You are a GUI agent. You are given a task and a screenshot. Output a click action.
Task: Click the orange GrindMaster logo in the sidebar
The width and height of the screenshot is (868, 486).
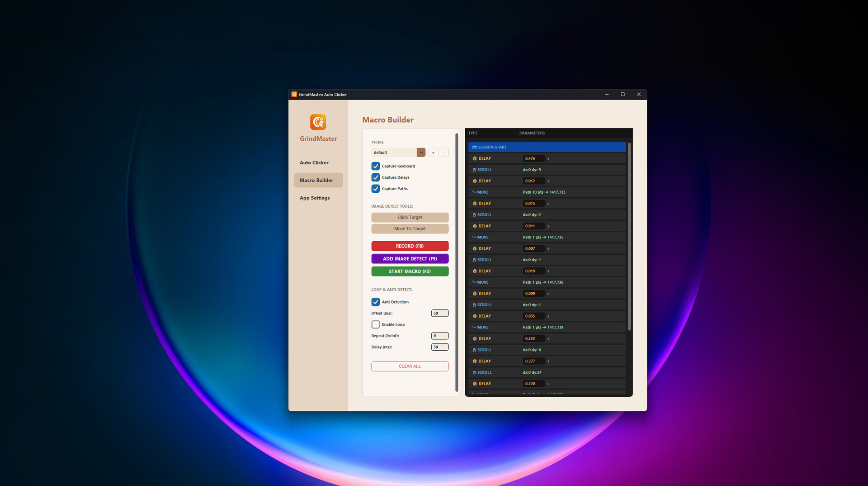point(318,122)
